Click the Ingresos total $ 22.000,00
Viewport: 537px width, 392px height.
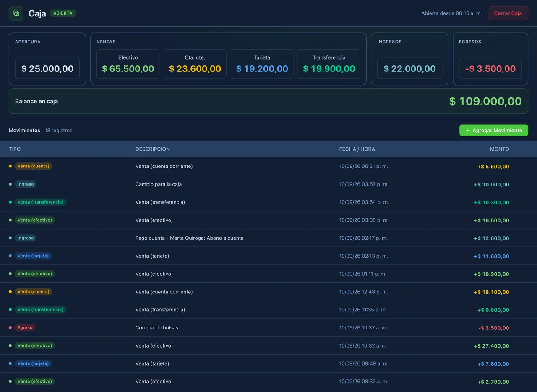[x=409, y=68]
